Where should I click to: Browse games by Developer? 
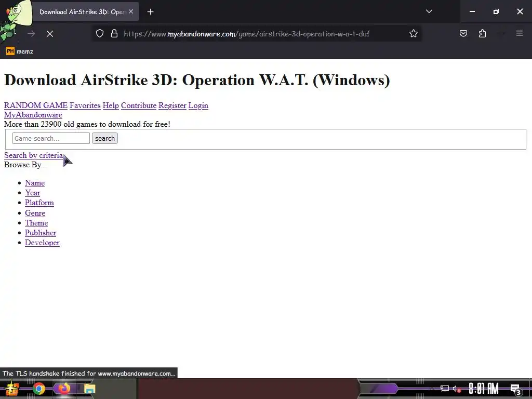[x=42, y=243]
